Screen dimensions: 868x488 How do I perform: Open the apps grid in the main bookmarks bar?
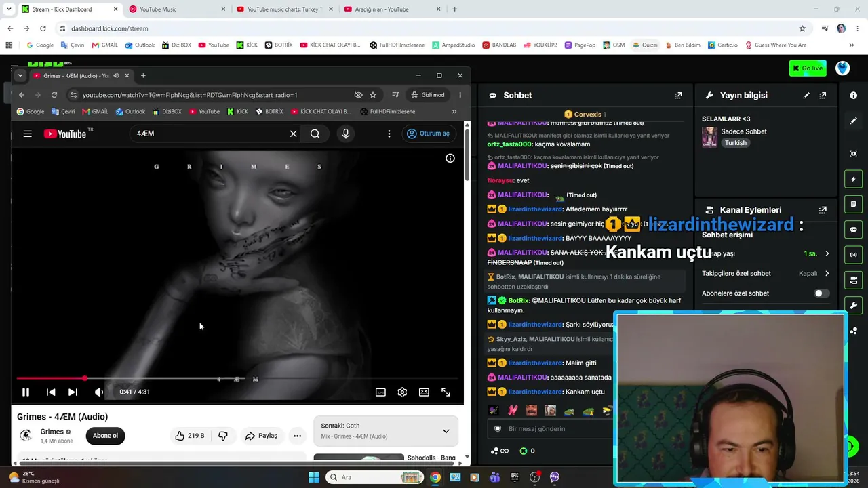(x=9, y=45)
